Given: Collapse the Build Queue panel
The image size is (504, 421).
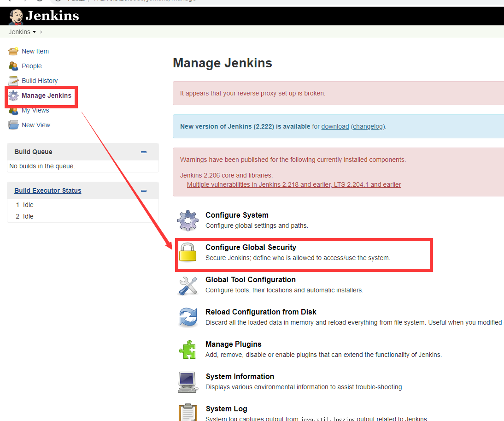Looking at the screenshot, I should [144, 152].
